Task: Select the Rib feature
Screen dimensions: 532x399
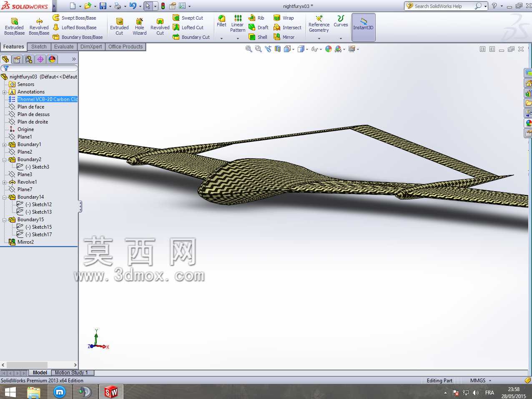Action: pyautogui.click(x=256, y=18)
